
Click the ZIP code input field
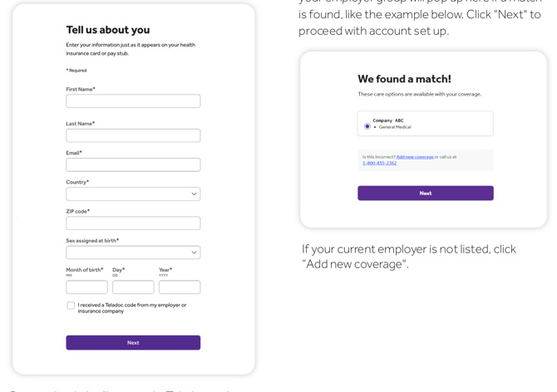[x=133, y=223]
